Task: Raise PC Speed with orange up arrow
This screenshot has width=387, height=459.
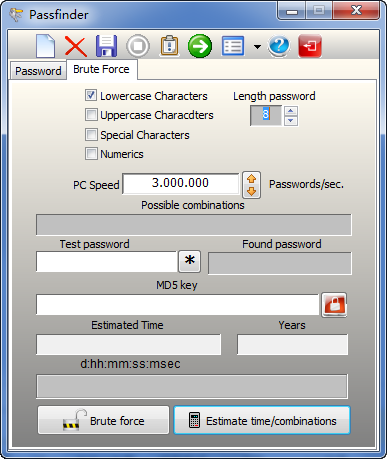Action: click(x=251, y=179)
